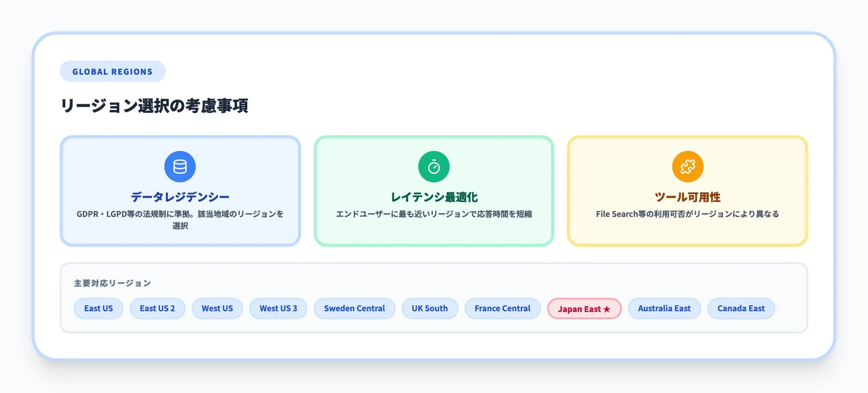
Task: Click the West US pill
Action: (217, 309)
